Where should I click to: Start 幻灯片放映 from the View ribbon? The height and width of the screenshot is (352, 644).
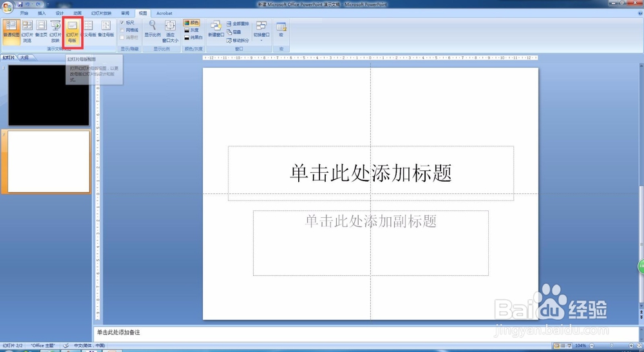[55, 32]
